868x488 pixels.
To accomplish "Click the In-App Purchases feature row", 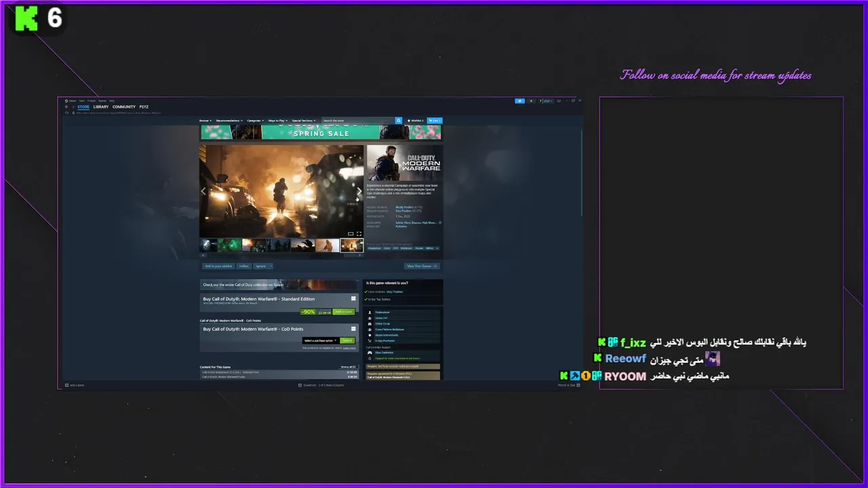I will 403,341.
